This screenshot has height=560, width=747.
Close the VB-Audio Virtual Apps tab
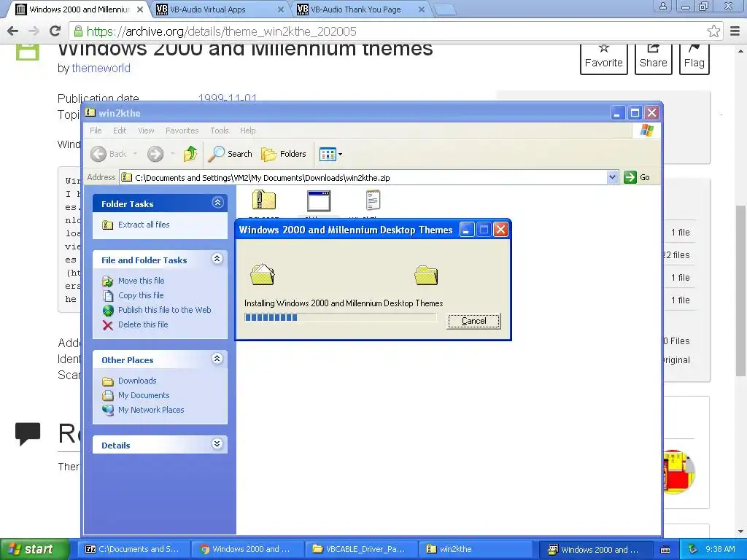tap(281, 9)
